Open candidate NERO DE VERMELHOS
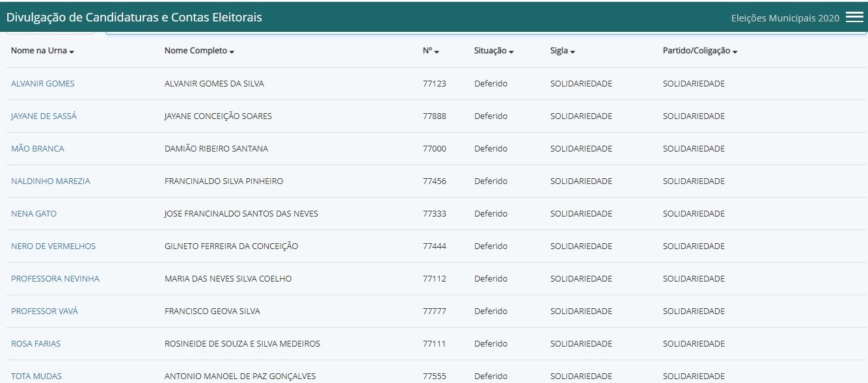868x383 pixels. [x=53, y=246]
